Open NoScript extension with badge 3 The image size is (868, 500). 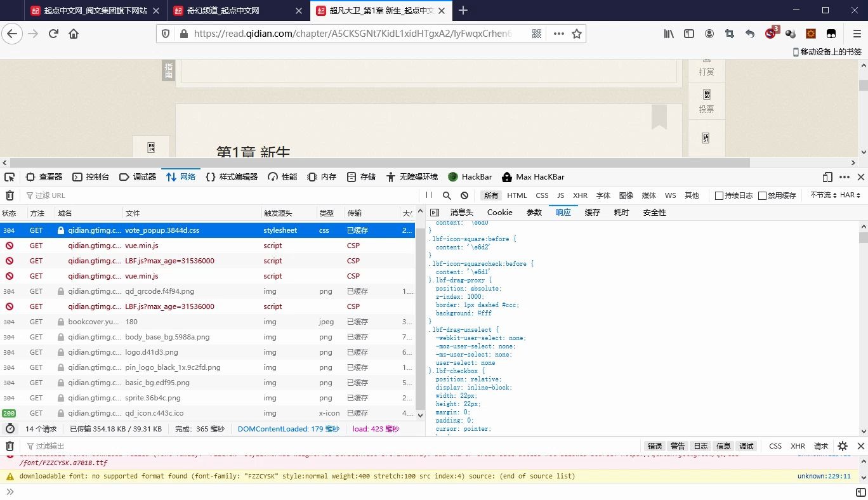771,33
